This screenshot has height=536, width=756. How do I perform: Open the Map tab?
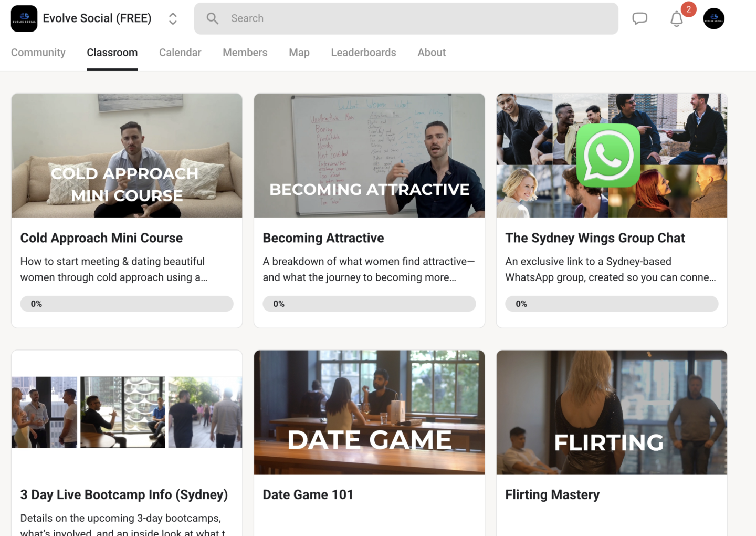click(x=299, y=53)
